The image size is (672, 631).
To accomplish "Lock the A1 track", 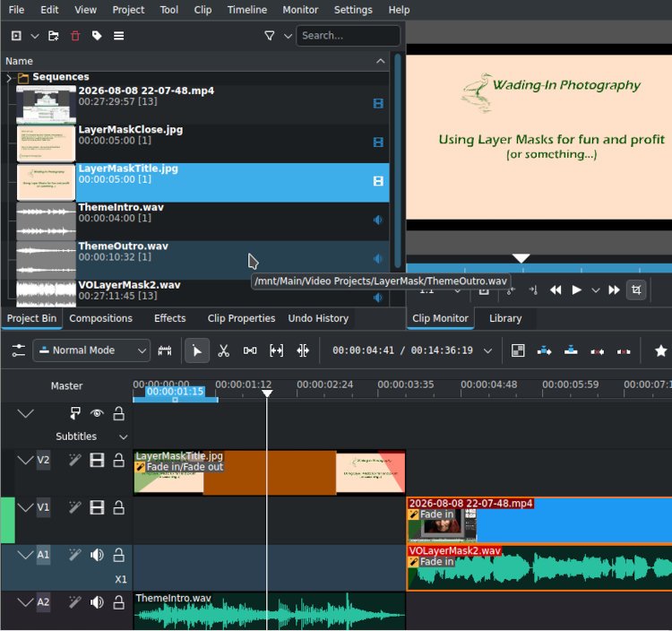I will tap(118, 555).
